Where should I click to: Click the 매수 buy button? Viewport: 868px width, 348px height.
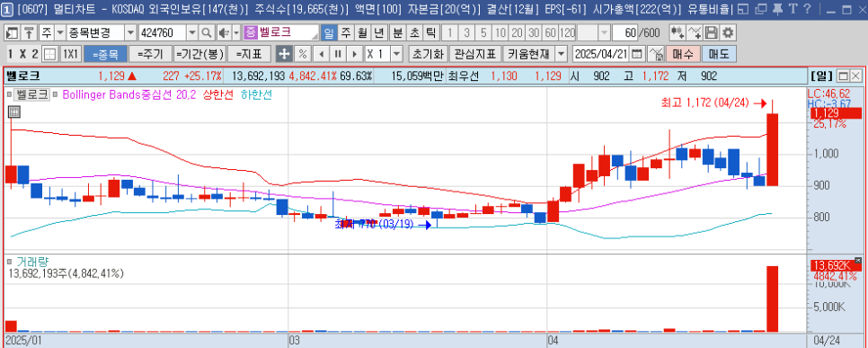point(683,54)
